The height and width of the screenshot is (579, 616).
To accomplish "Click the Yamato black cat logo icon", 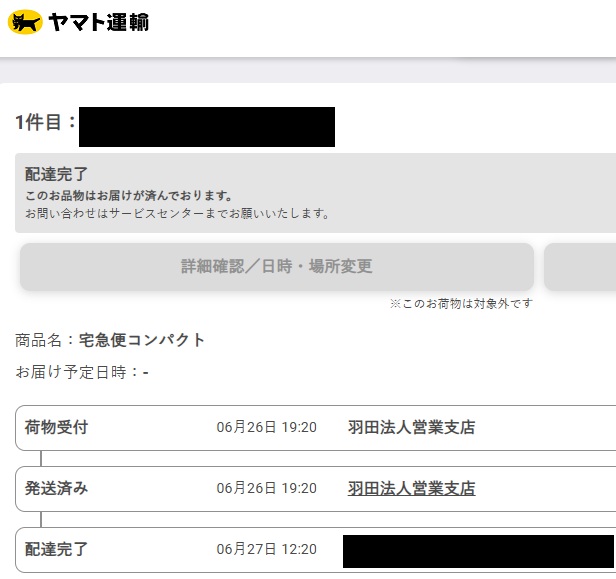I will 25,22.
